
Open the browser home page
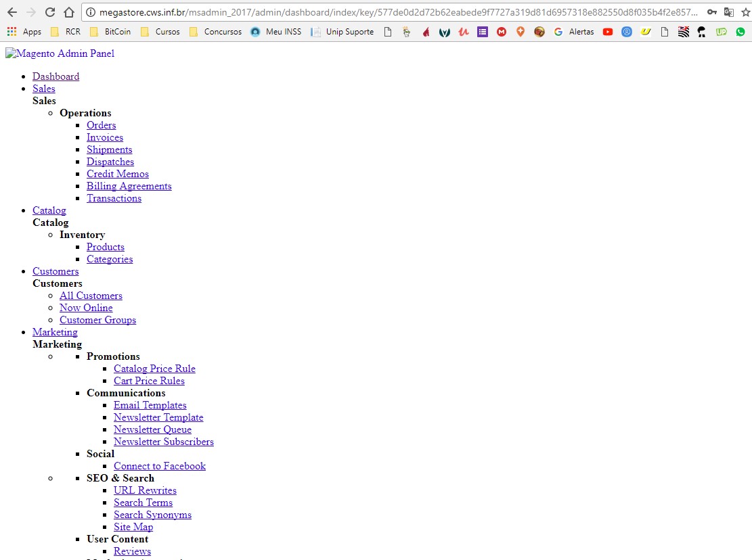(x=70, y=11)
